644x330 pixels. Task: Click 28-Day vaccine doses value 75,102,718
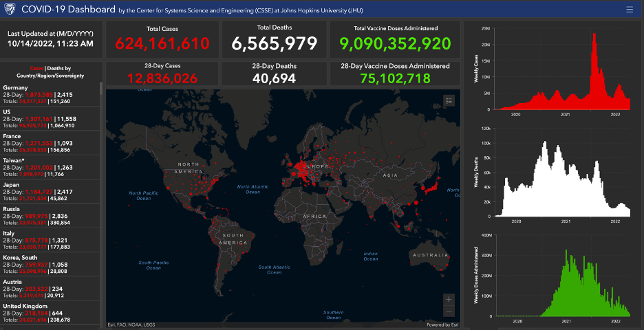pos(395,78)
